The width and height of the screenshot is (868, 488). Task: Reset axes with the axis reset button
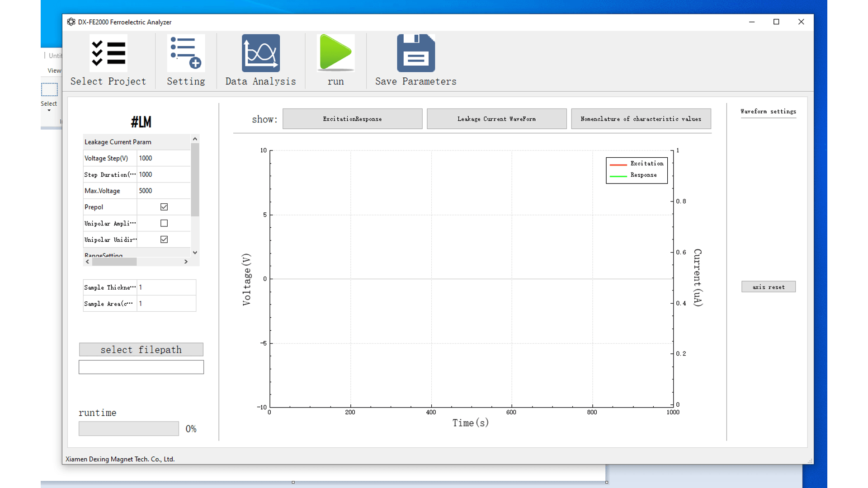[768, 286]
